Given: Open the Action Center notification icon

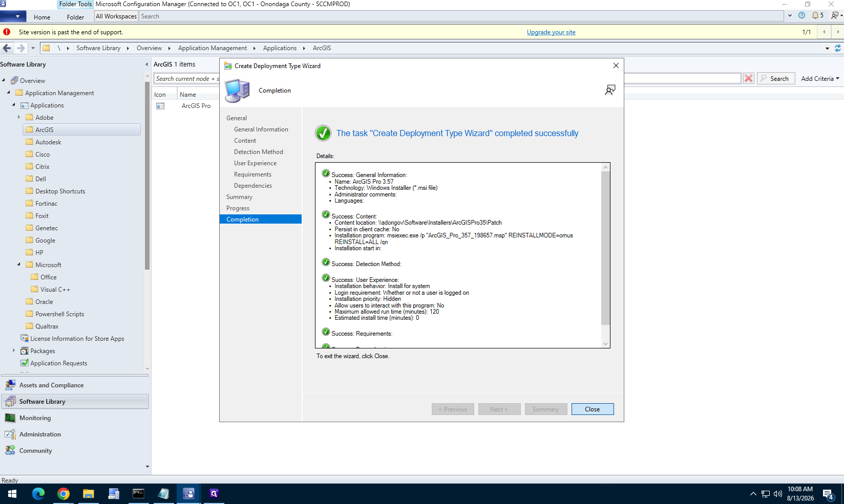Looking at the screenshot, I should pyautogui.click(x=828, y=494).
